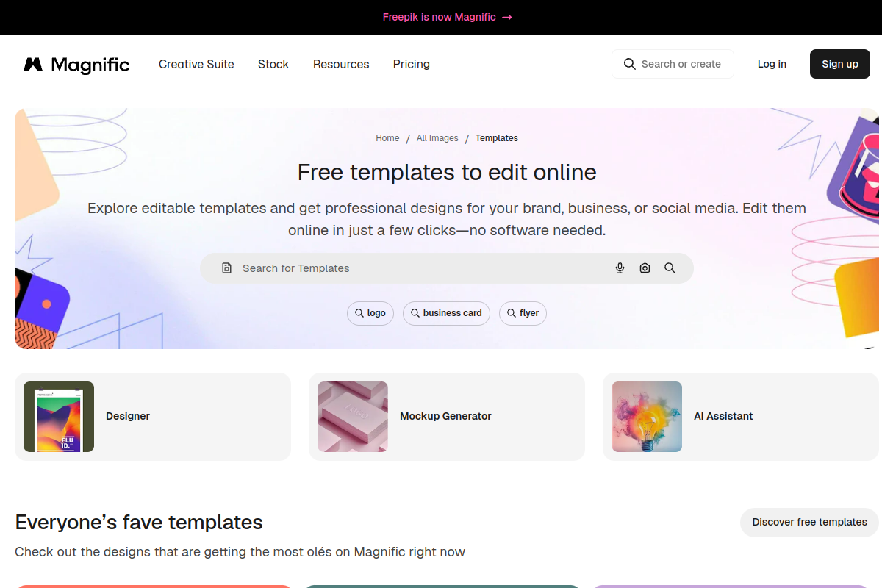Click the magnifier submit icon in Templates search
Screen dimensions: 882x588
coord(670,268)
